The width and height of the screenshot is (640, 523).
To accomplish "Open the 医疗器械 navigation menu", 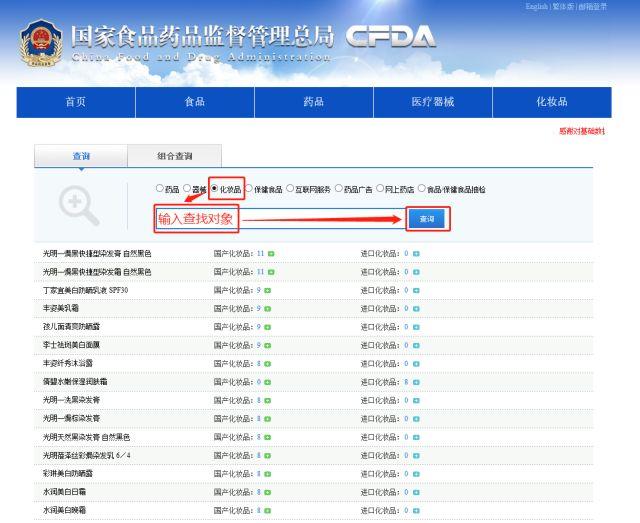I will [433, 102].
